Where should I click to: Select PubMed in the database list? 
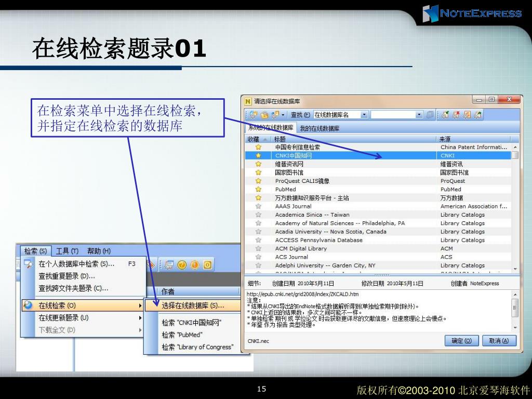pyautogui.click(x=378, y=189)
